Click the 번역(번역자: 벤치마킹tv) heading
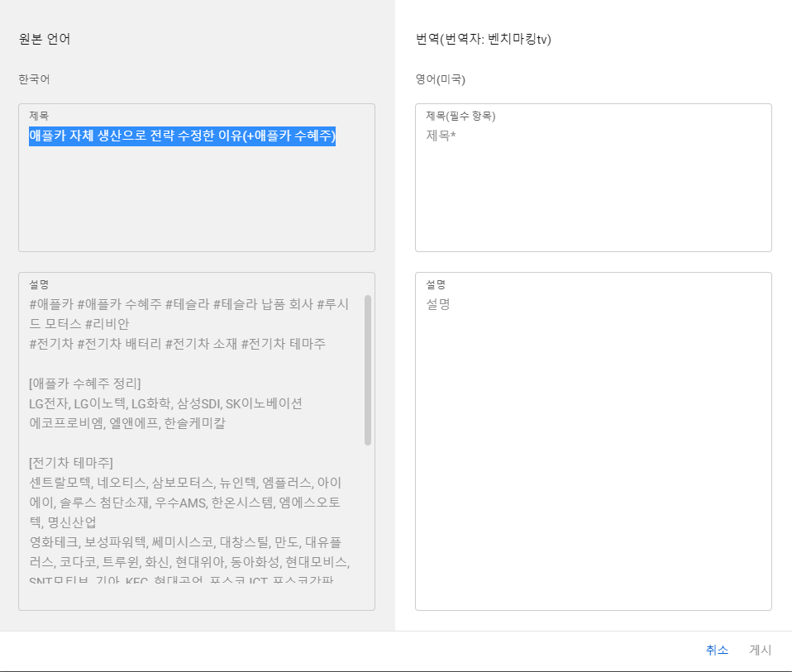Viewport: 792px width, 672px height. coord(484,39)
